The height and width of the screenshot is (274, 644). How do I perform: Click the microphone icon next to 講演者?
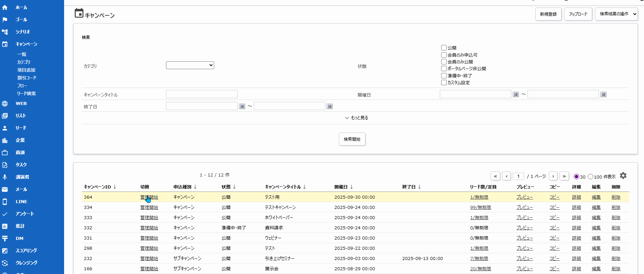[5, 177]
